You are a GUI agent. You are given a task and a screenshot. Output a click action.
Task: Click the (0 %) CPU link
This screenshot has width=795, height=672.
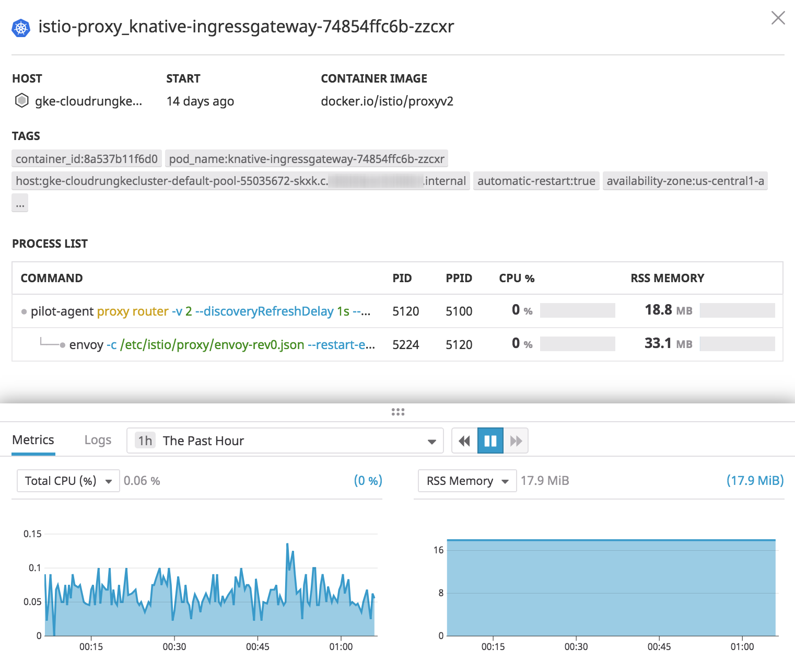click(369, 480)
